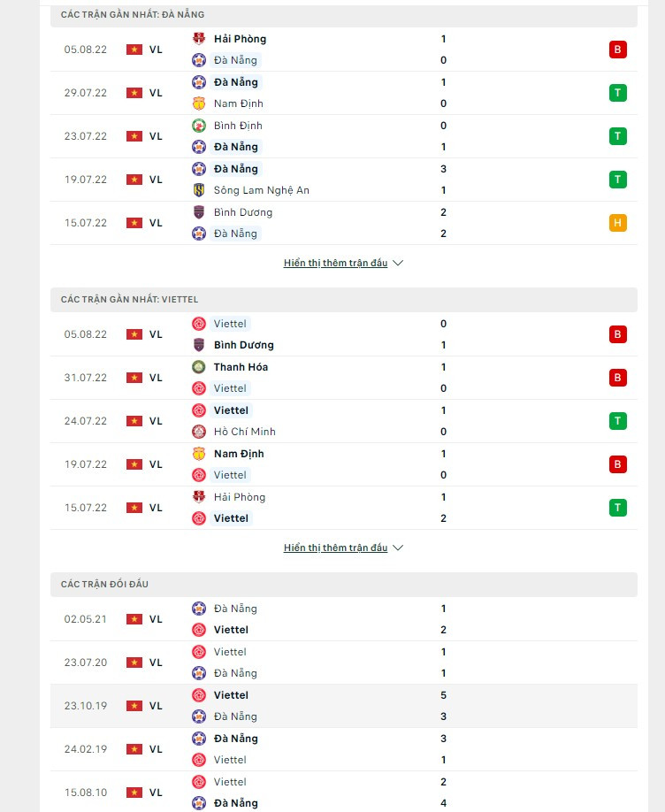Viewport: 665px width, 812px height.
Task: Click Hải Phòng team logo in 05.08.22 Đà Nẵng match
Action: pyautogui.click(x=199, y=39)
